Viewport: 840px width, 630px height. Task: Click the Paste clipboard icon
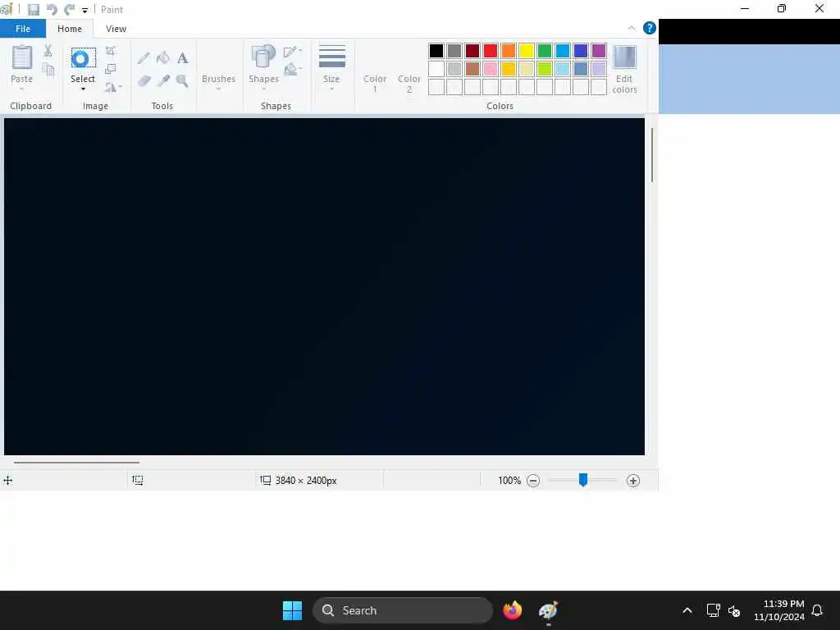point(22,57)
